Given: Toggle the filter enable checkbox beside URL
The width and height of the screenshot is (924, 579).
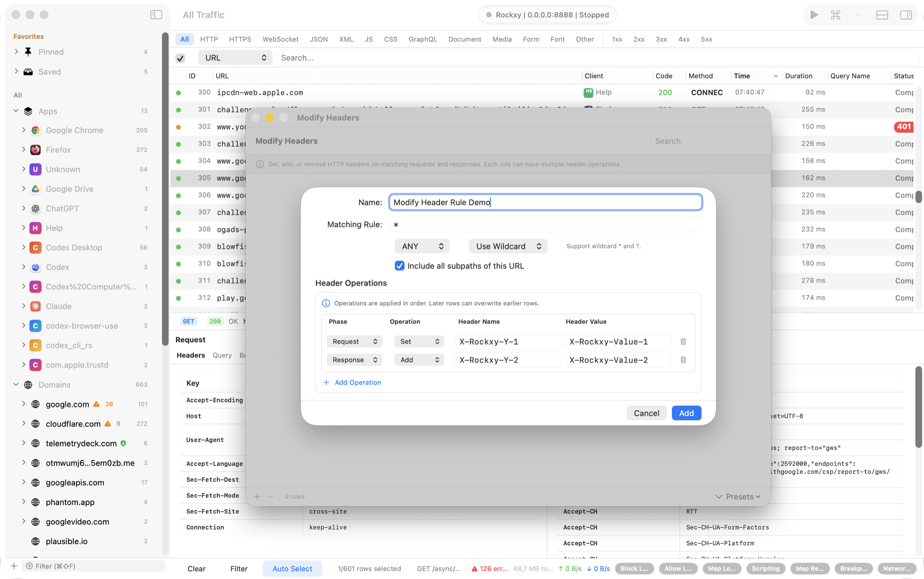Looking at the screenshot, I should [180, 58].
